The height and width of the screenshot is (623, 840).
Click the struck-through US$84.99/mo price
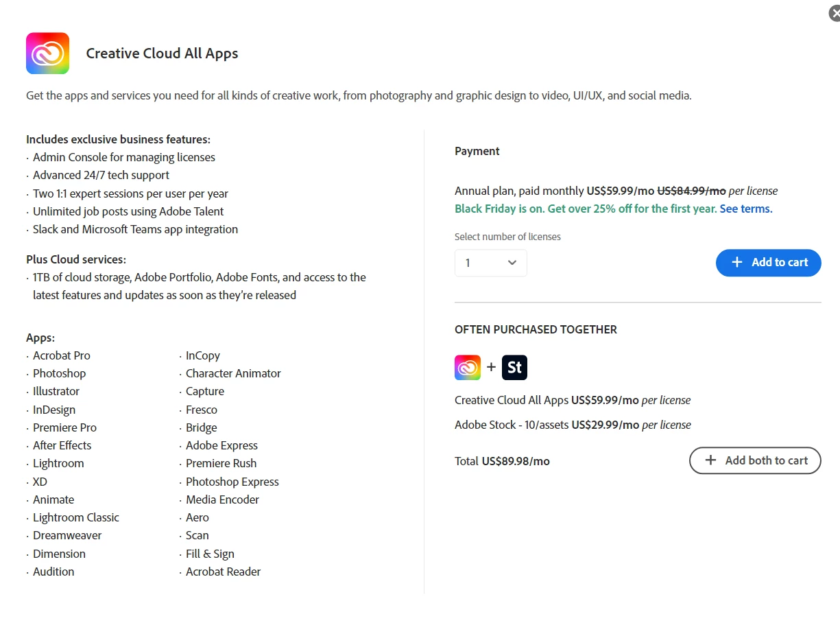[x=691, y=191]
